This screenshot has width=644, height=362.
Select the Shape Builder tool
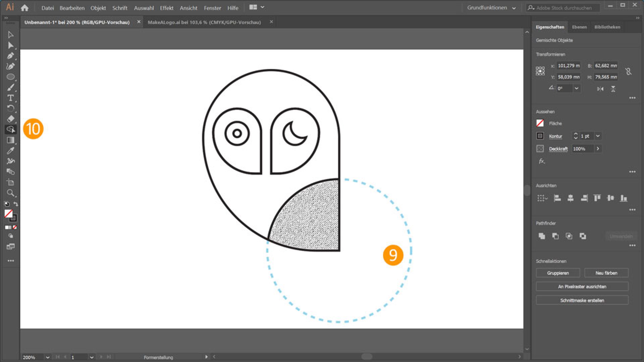point(10,129)
